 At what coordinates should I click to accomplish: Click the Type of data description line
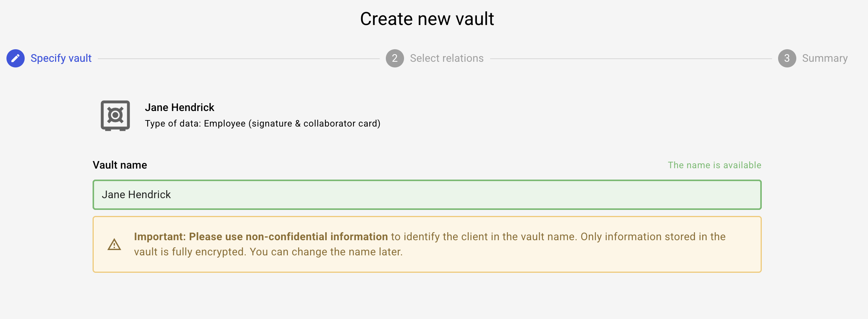[263, 124]
